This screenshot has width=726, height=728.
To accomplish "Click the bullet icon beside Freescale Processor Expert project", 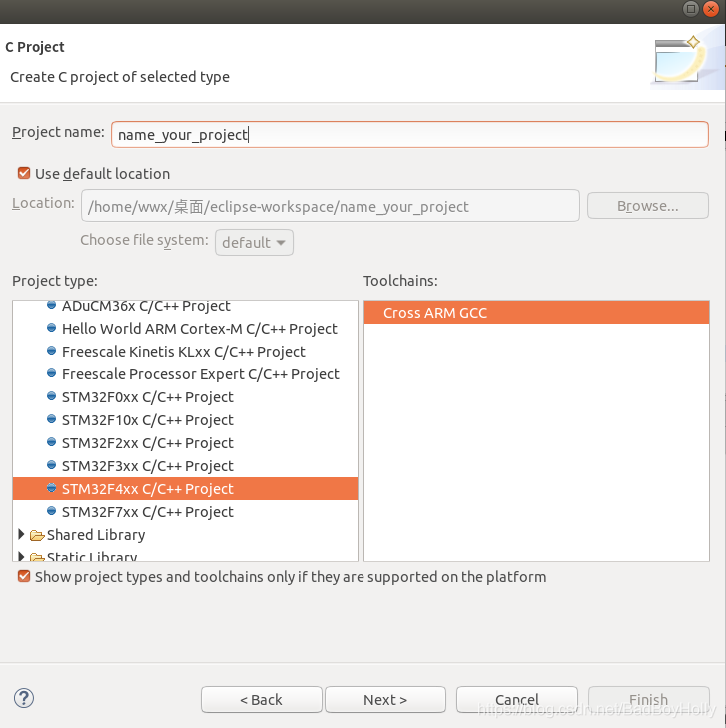I will click(52, 373).
